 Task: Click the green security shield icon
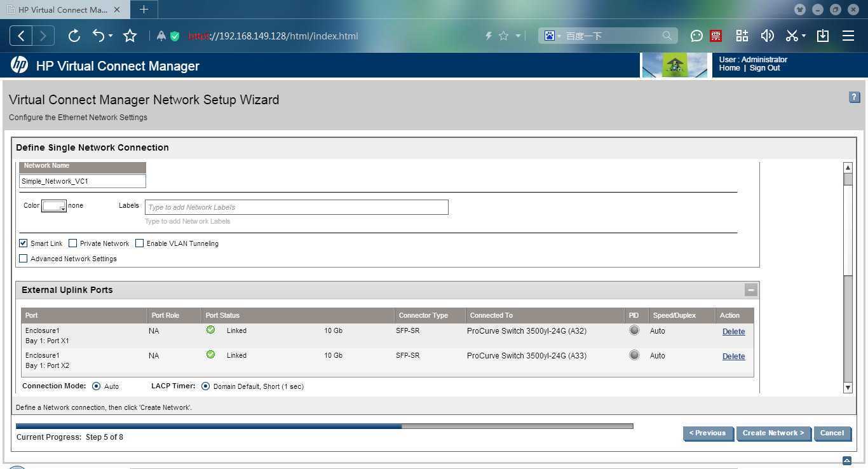(x=175, y=36)
